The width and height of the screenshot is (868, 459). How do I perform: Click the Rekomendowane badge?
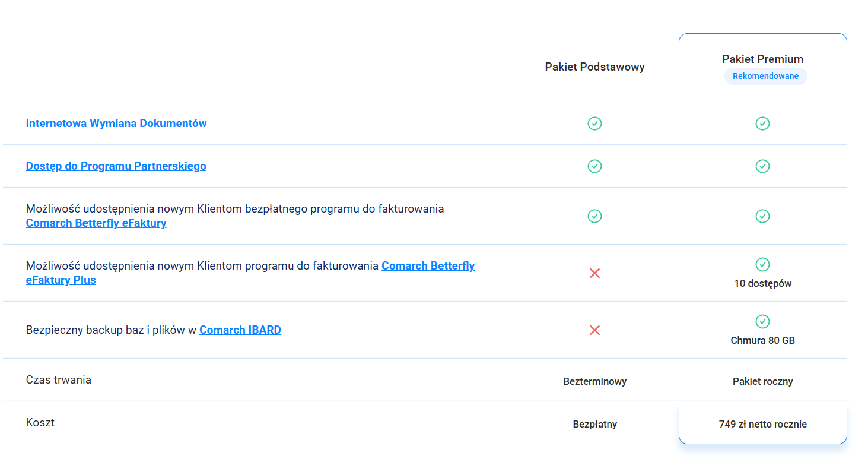click(765, 77)
